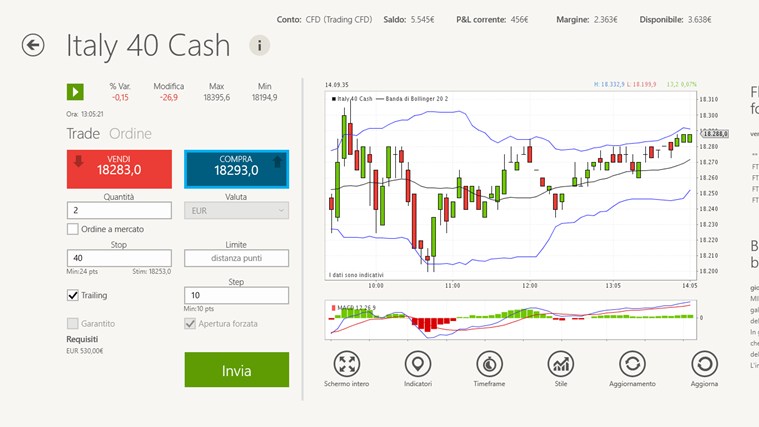Click the blue COMPRA buy button
759x427 pixels.
(236, 169)
